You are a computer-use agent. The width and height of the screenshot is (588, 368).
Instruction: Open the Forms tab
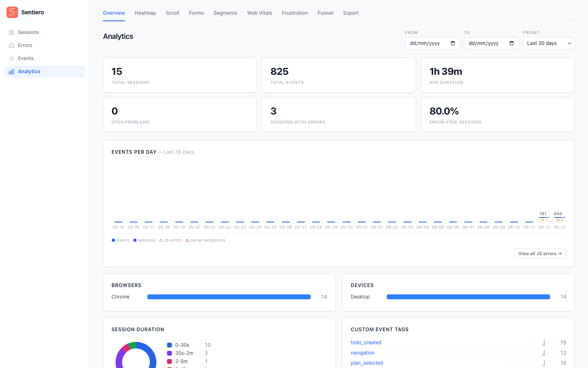(196, 13)
